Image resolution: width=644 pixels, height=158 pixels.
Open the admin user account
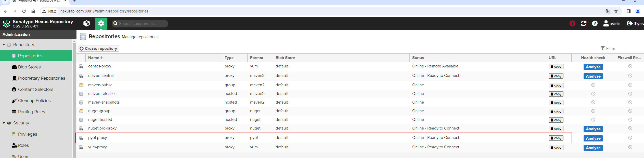tap(612, 23)
